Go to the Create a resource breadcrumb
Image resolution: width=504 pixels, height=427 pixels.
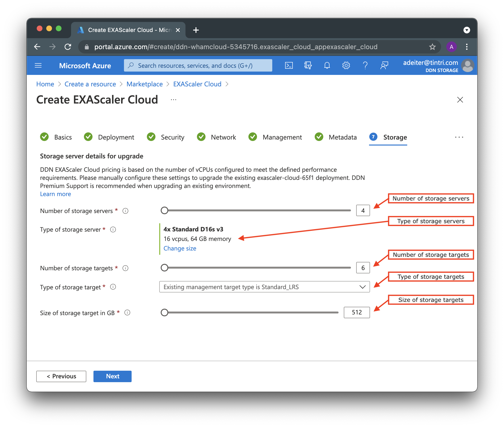(90, 84)
